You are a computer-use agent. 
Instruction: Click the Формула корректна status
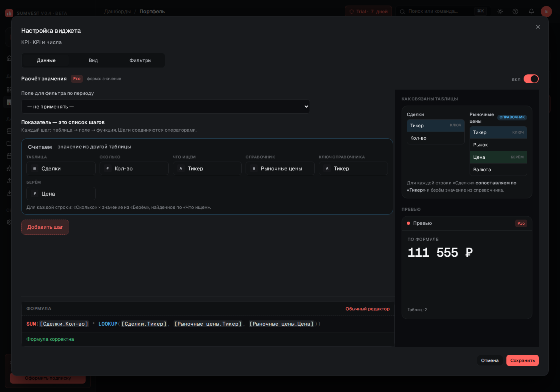50,339
